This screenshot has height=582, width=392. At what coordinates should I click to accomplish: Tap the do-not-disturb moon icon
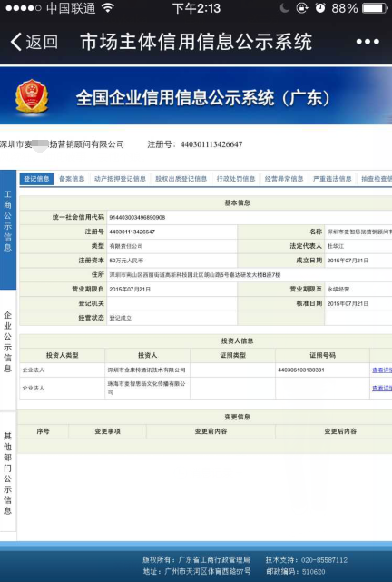(x=284, y=8)
